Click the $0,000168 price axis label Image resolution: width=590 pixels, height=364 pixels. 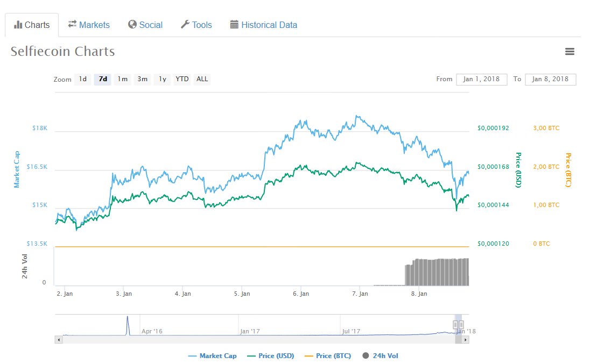pyautogui.click(x=493, y=167)
